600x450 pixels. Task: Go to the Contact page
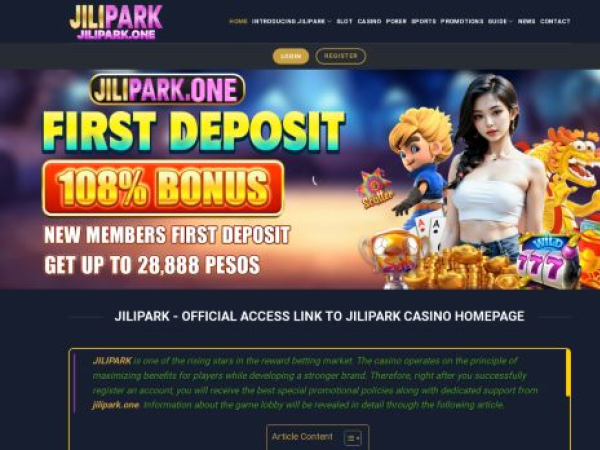tap(555, 21)
